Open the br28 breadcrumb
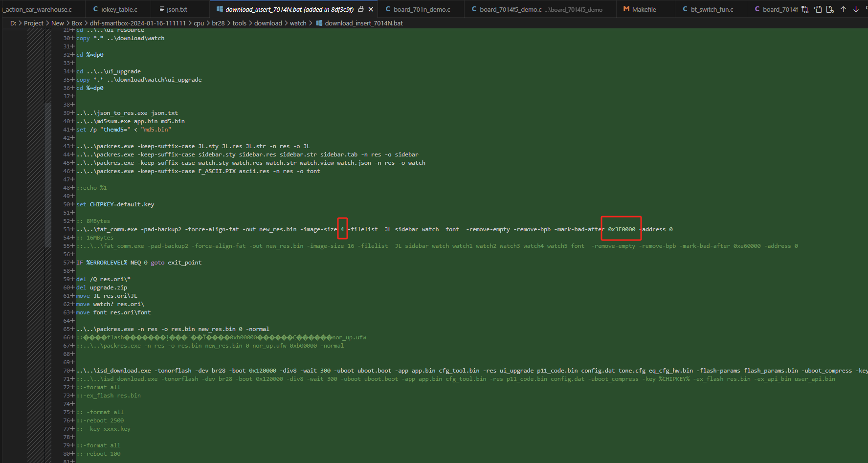The height and width of the screenshot is (463, 868). (x=218, y=23)
